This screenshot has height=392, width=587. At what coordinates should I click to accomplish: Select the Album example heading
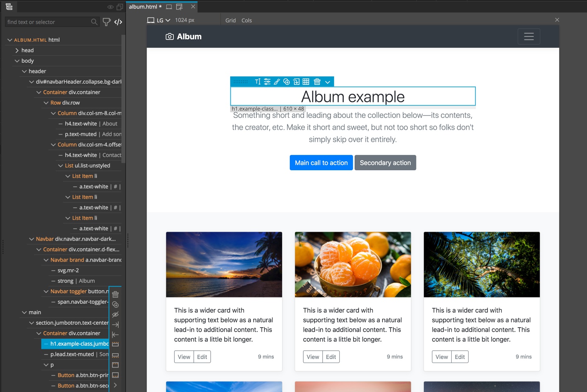tap(353, 97)
